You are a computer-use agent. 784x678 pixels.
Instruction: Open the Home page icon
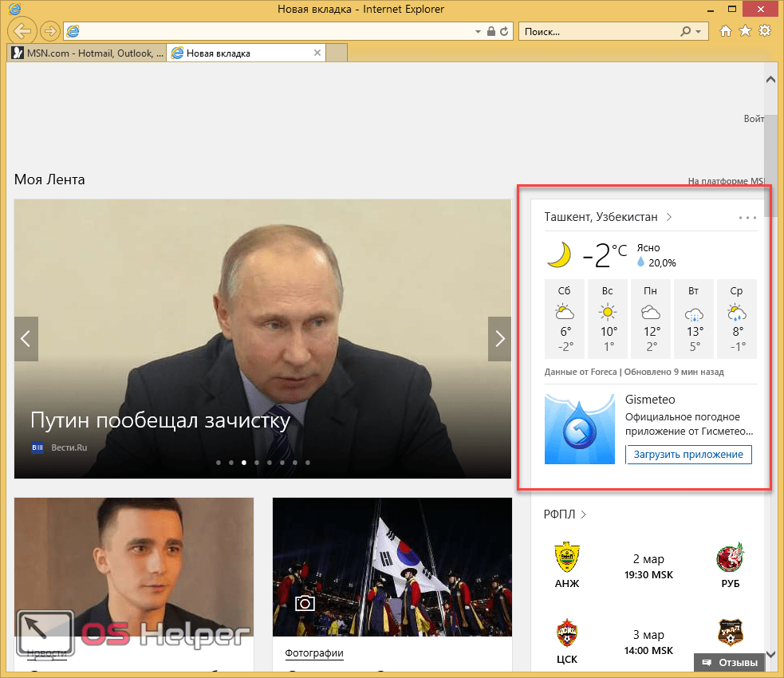726,31
